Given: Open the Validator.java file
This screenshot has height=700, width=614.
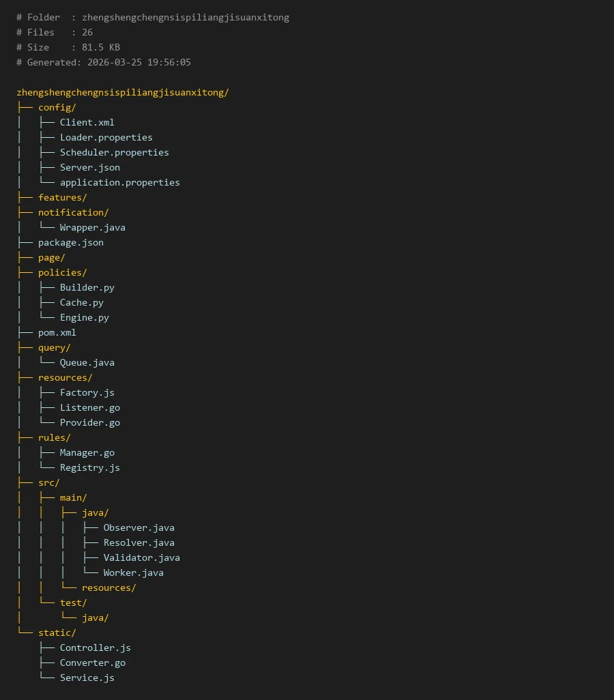Looking at the screenshot, I should click(141, 557).
